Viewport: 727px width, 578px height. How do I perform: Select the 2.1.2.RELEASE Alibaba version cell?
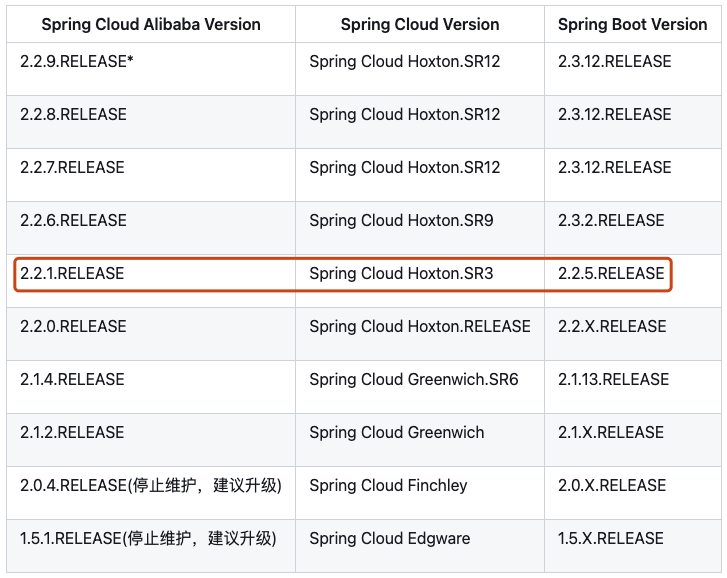(x=72, y=433)
